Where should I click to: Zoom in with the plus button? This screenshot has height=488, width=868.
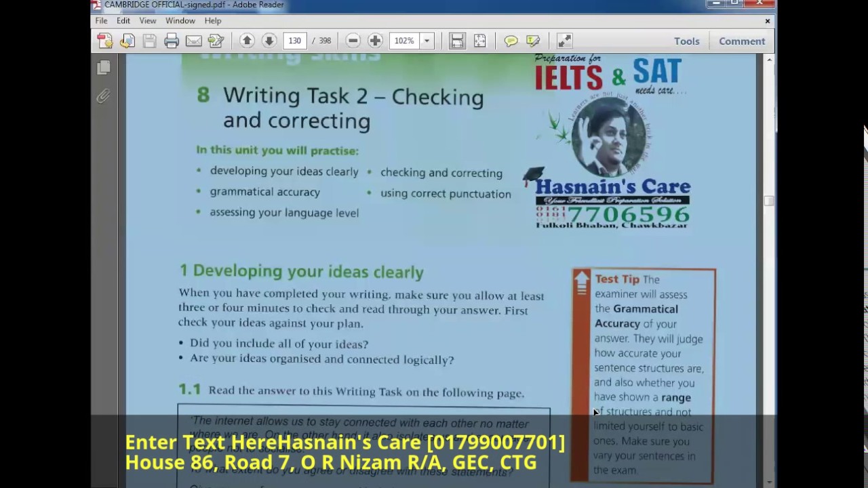pyautogui.click(x=375, y=41)
